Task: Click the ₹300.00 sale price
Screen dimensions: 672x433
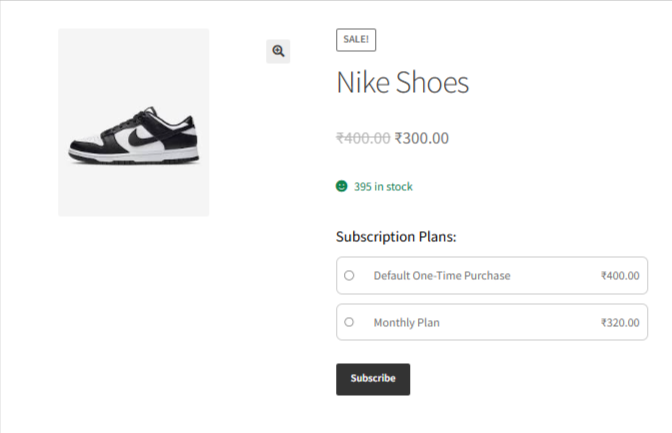Action: (422, 139)
